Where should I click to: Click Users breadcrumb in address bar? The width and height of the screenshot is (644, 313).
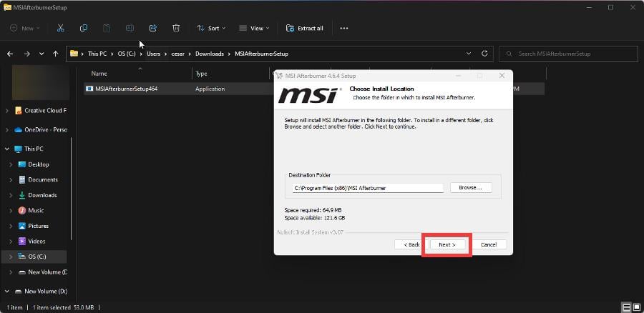coord(154,54)
